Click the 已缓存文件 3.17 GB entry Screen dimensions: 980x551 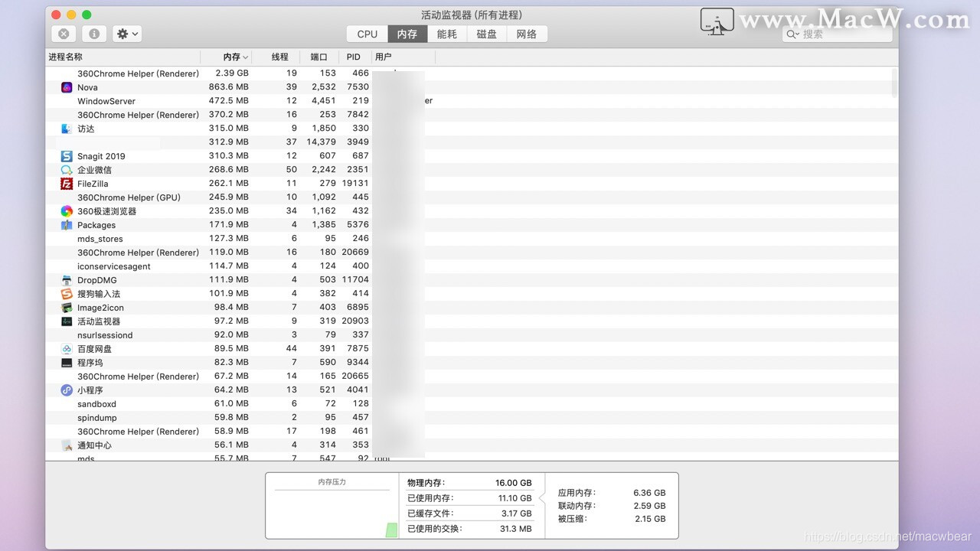(x=469, y=514)
